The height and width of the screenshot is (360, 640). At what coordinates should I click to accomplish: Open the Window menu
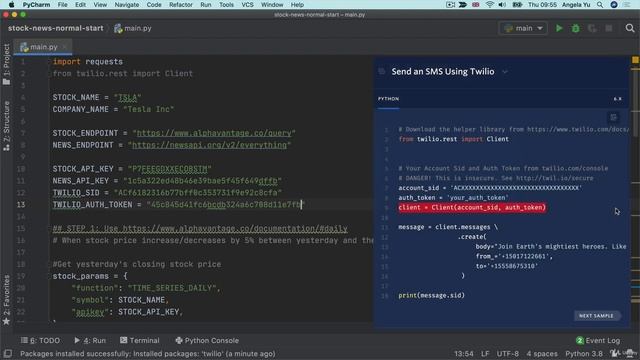272,4
